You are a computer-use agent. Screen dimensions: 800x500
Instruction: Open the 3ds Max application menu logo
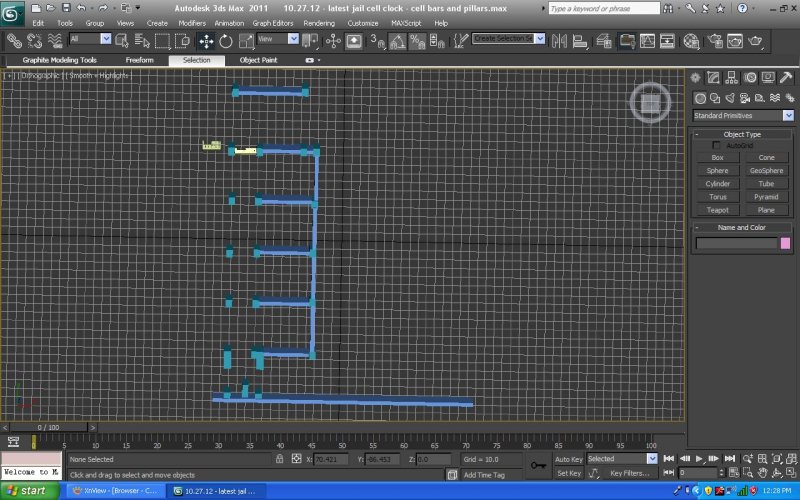click(x=11, y=13)
